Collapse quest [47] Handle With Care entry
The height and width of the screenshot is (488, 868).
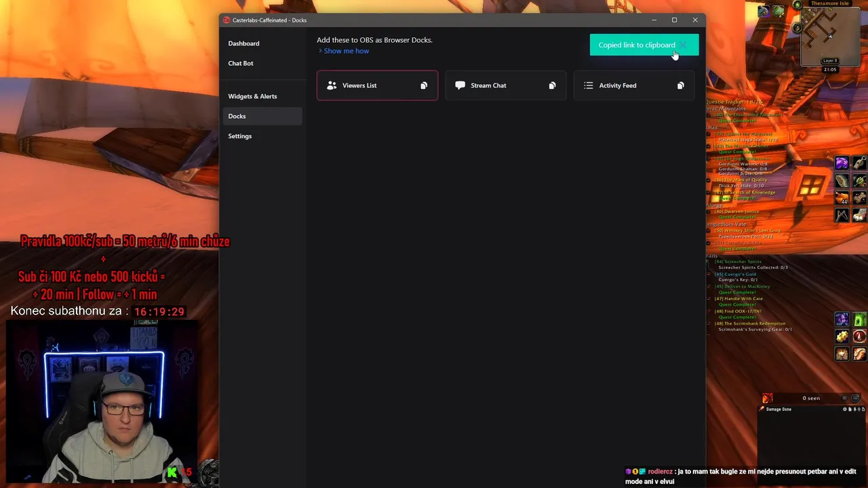coord(709,298)
